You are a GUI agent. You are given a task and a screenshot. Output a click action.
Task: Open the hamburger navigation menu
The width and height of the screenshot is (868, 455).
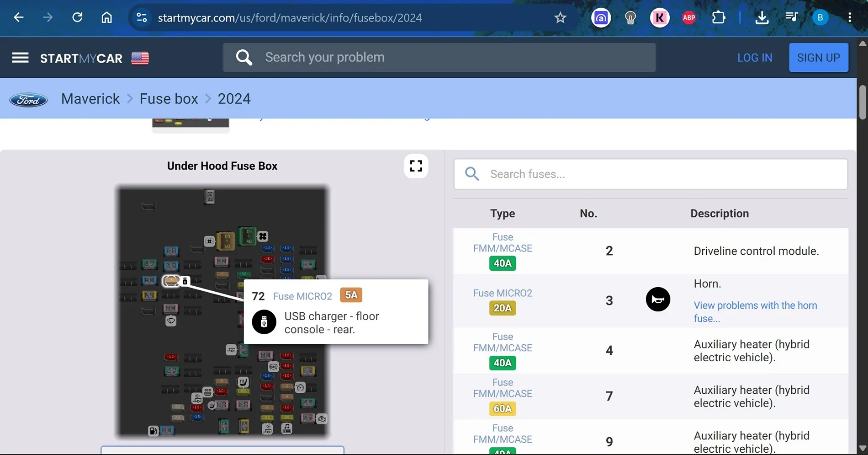[x=20, y=58]
